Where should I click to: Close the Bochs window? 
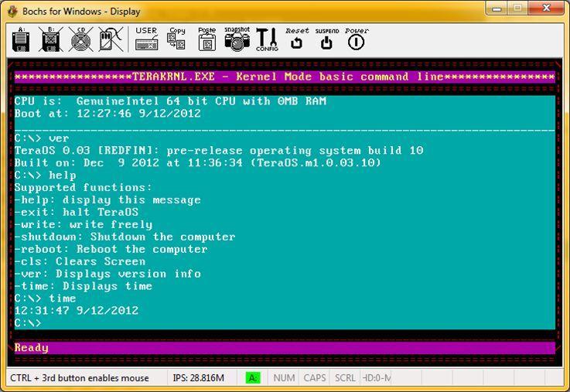pyautogui.click(x=546, y=8)
